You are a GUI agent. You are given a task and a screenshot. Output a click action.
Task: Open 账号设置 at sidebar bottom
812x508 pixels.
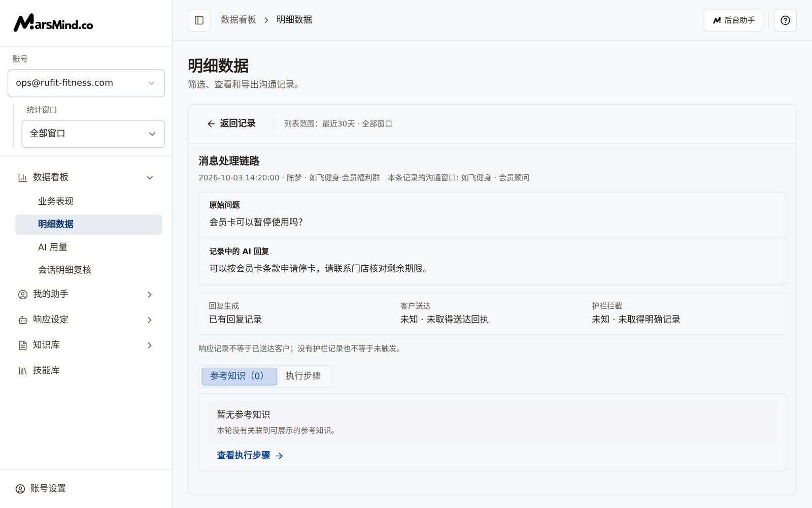48,489
